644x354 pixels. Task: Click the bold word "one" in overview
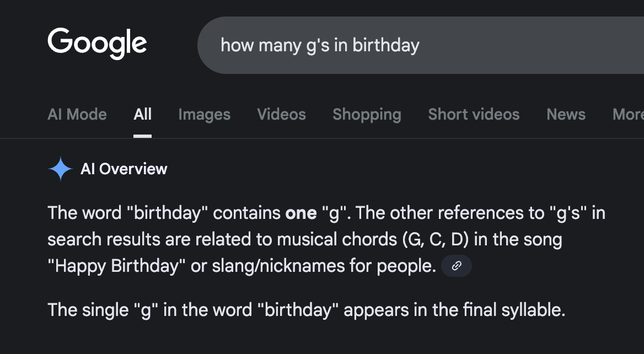tap(301, 213)
